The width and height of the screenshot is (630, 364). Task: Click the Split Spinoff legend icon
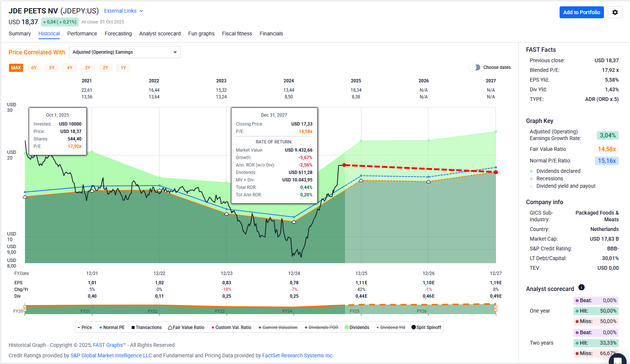(414, 327)
